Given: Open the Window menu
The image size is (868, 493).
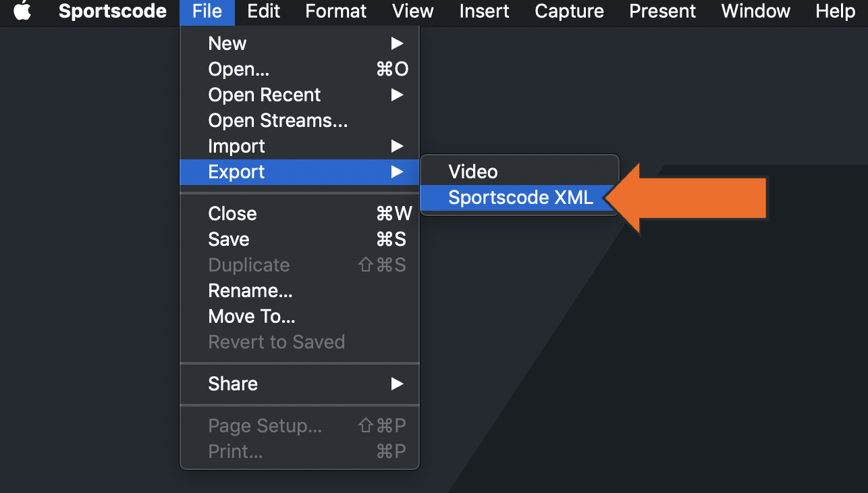Looking at the screenshot, I should pyautogui.click(x=755, y=11).
